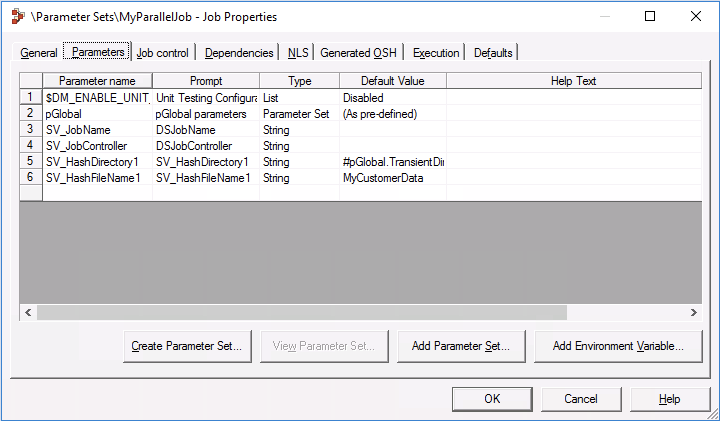Viewport: 720px width, 421px height.
Task: Open the Execution tab
Action: coord(436,53)
